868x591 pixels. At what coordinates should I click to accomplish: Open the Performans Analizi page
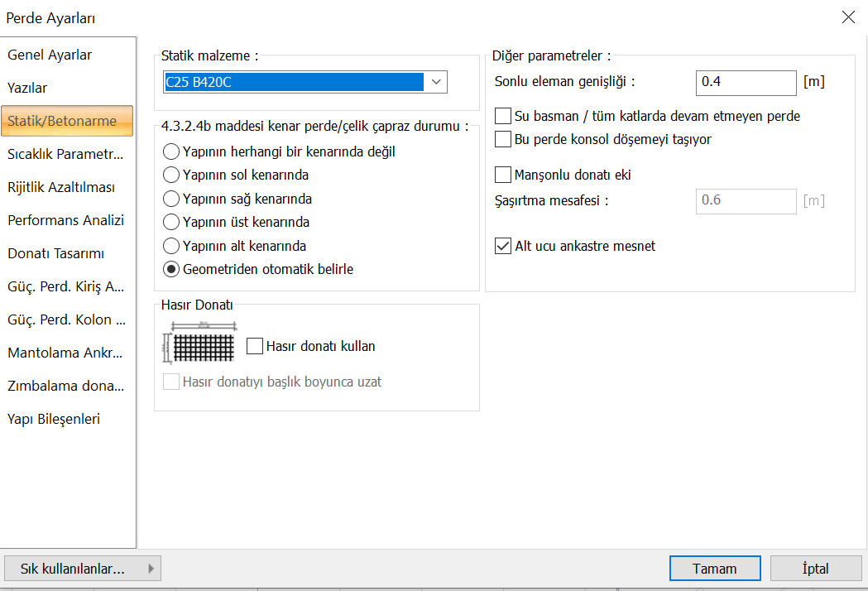tap(68, 220)
